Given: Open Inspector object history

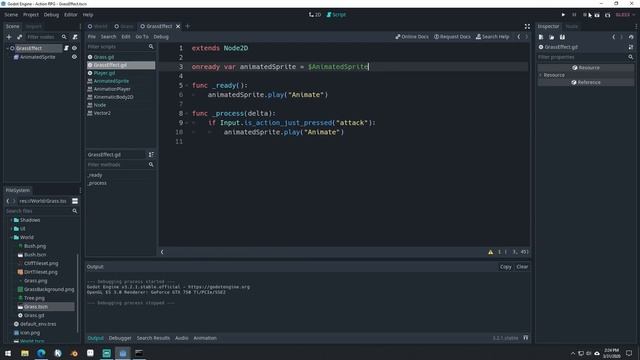Looking at the screenshot, I should click(x=631, y=37).
